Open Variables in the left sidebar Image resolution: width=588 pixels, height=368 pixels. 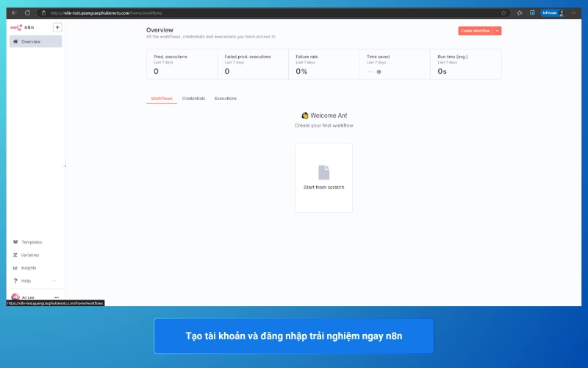pyautogui.click(x=30, y=255)
